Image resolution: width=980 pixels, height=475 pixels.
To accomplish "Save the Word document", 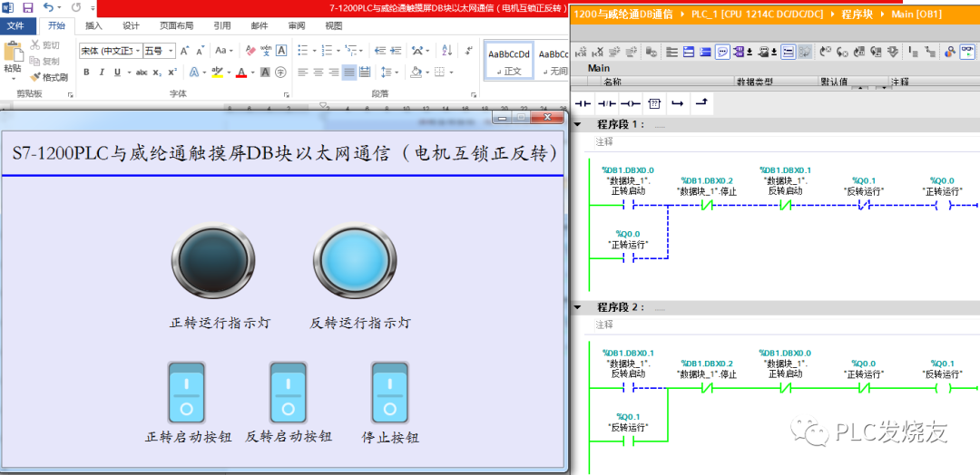I will (28, 8).
